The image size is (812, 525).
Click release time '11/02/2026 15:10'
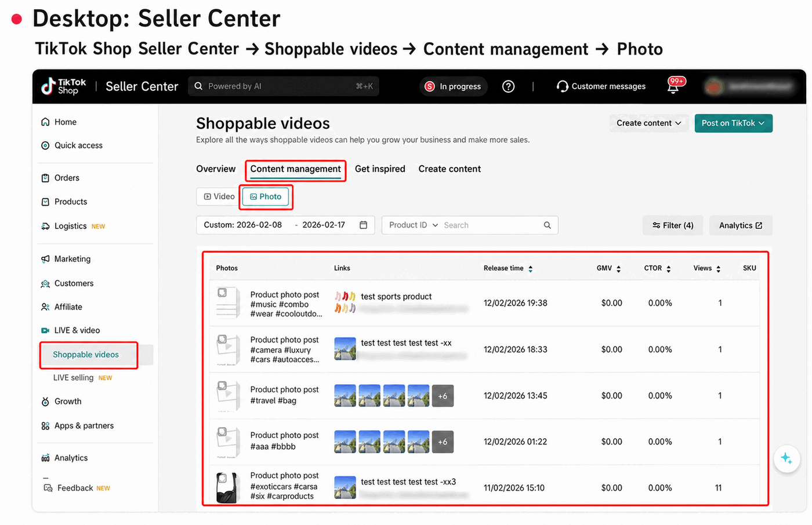tap(514, 488)
